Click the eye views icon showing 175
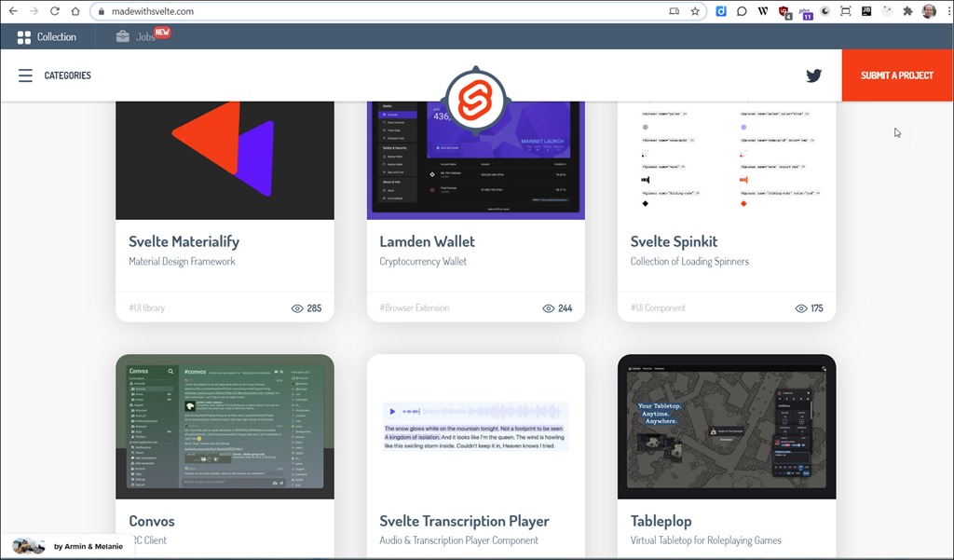Screen dimensions: 954x560 pyautogui.click(x=801, y=308)
